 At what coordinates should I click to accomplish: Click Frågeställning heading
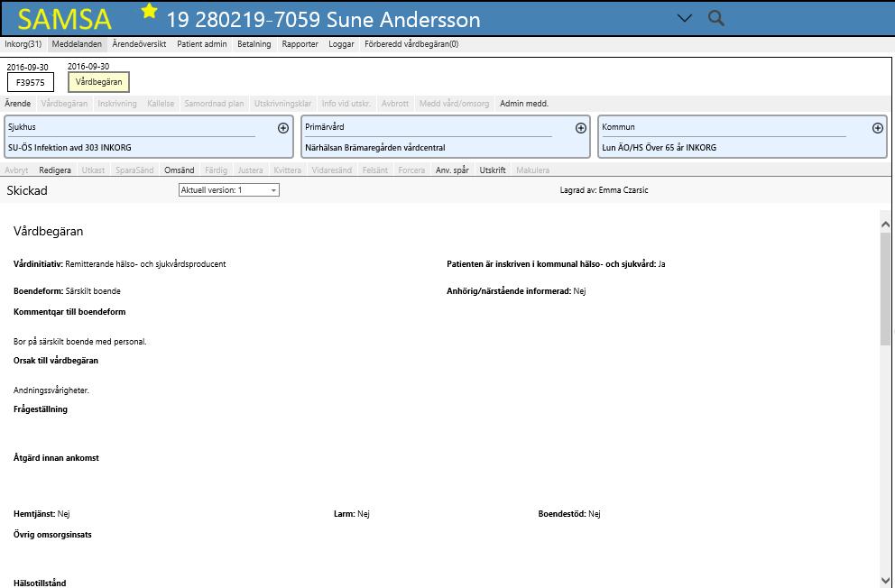[41, 409]
